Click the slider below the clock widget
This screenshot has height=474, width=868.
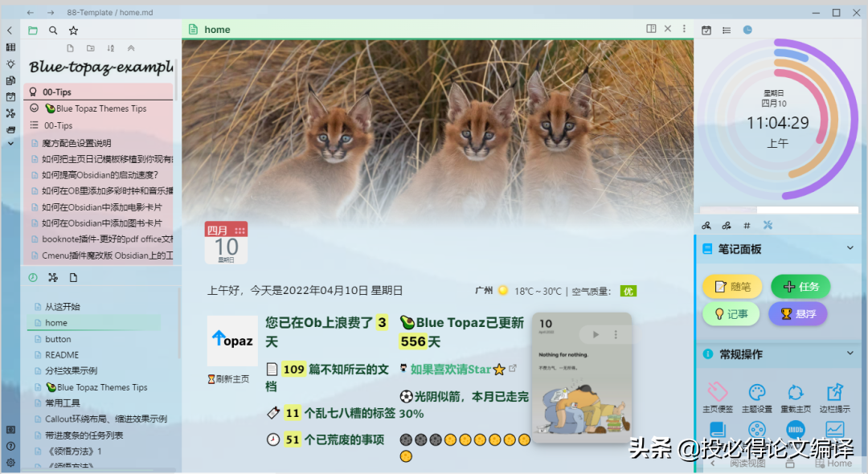point(778,210)
